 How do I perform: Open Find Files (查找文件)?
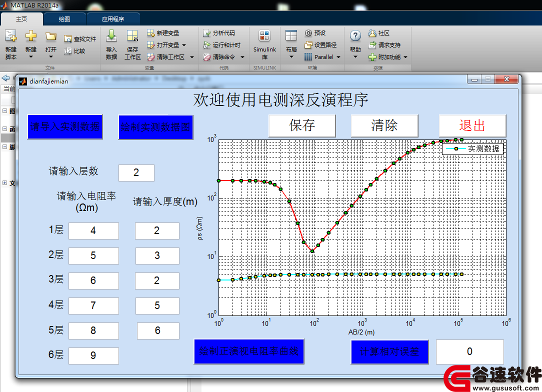[80, 38]
